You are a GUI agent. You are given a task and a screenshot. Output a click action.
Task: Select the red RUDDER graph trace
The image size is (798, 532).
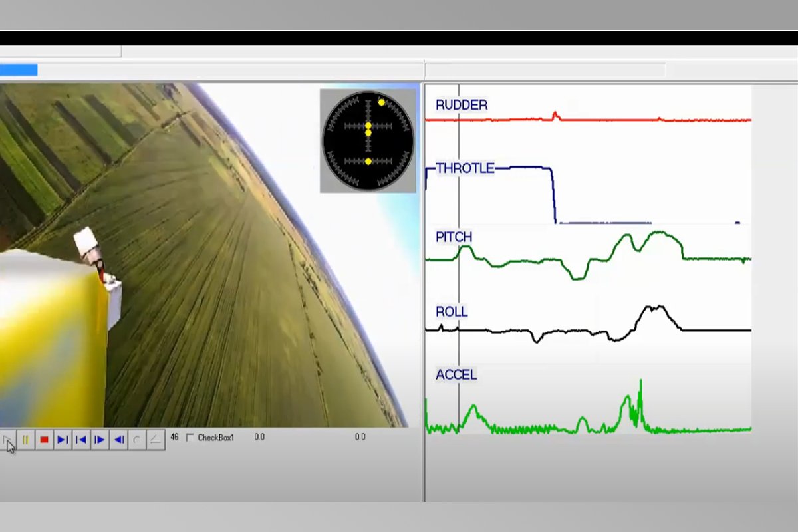(598, 120)
